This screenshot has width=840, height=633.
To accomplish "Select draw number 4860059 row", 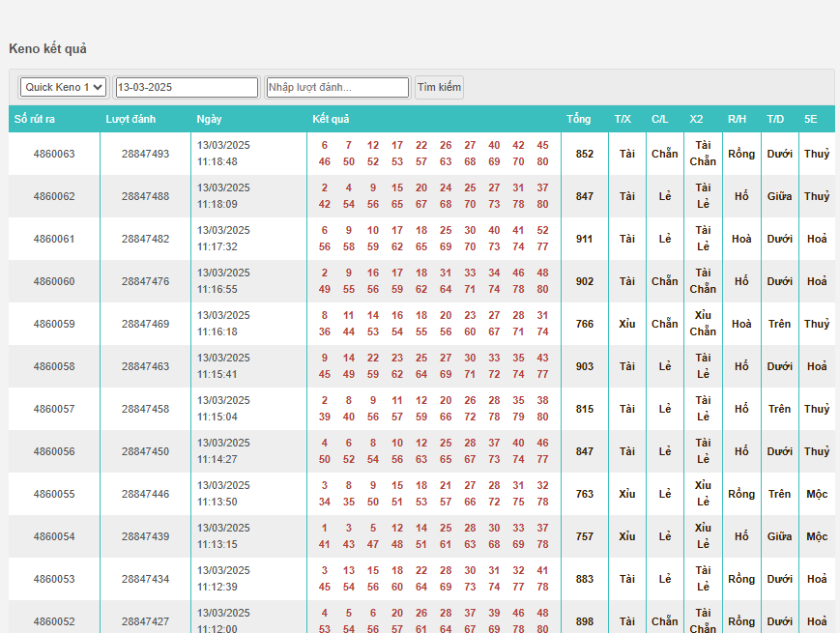I will coord(54,324).
